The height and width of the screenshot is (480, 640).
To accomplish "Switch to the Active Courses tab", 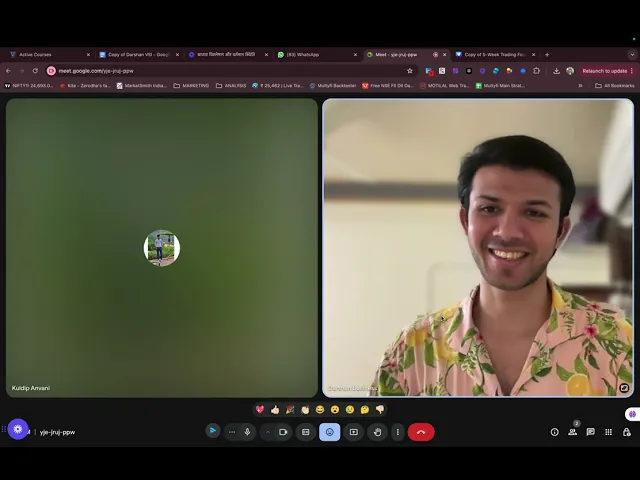I will coord(48,54).
